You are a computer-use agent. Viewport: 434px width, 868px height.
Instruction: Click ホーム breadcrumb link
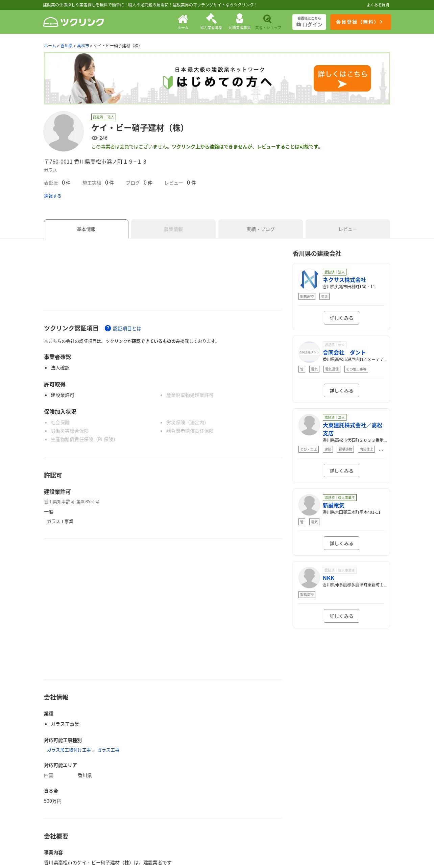tap(50, 46)
